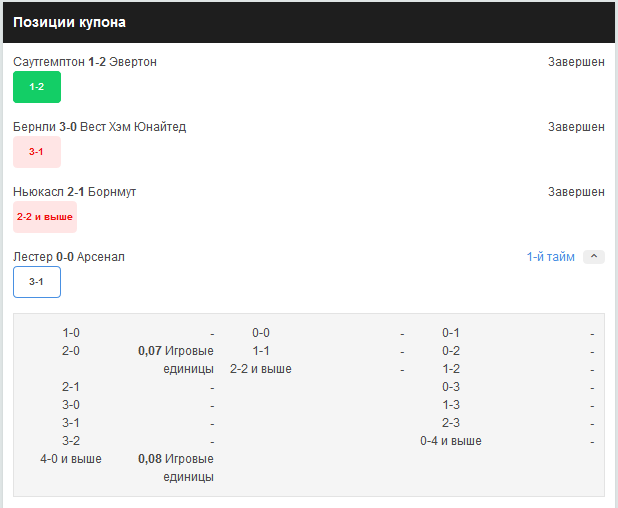Click Ньюкасл 2-1 Борнмут match title
618x508 pixels.
coord(75,192)
